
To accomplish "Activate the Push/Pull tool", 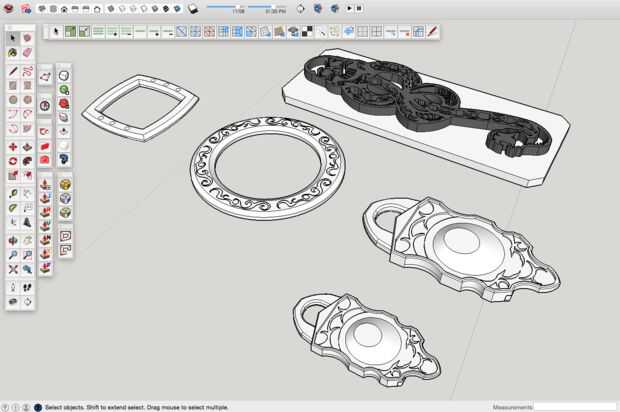I will pyautogui.click(x=27, y=147).
